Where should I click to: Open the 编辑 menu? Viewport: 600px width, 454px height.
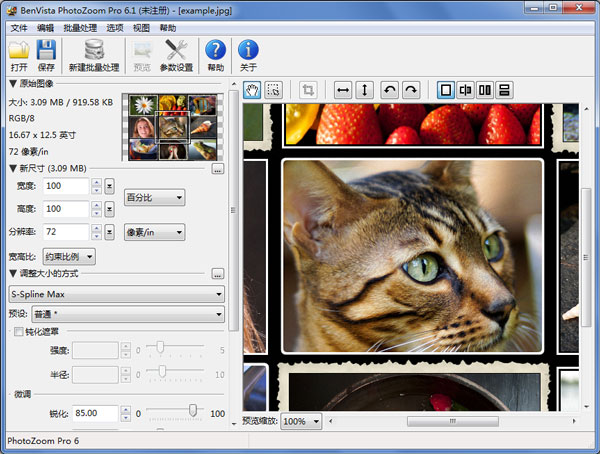46,28
